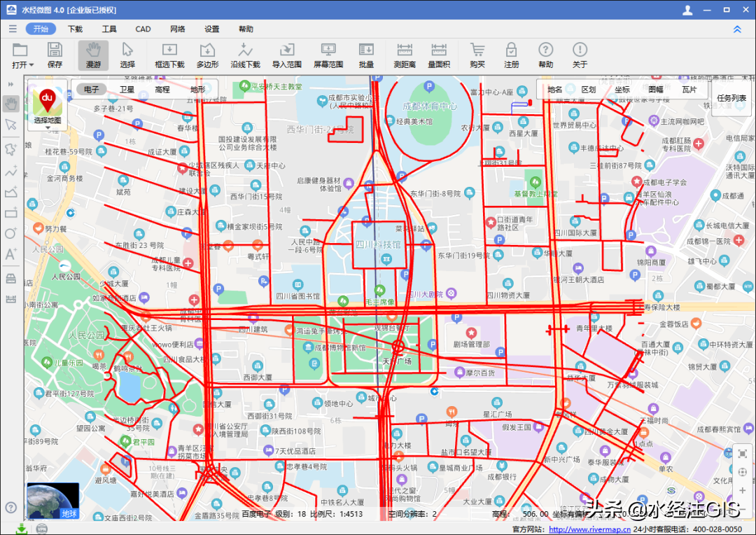The width and height of the screenshot is (756, 535).
Task: Open the 帮助 ribbon tab
Action: (246, 29)
